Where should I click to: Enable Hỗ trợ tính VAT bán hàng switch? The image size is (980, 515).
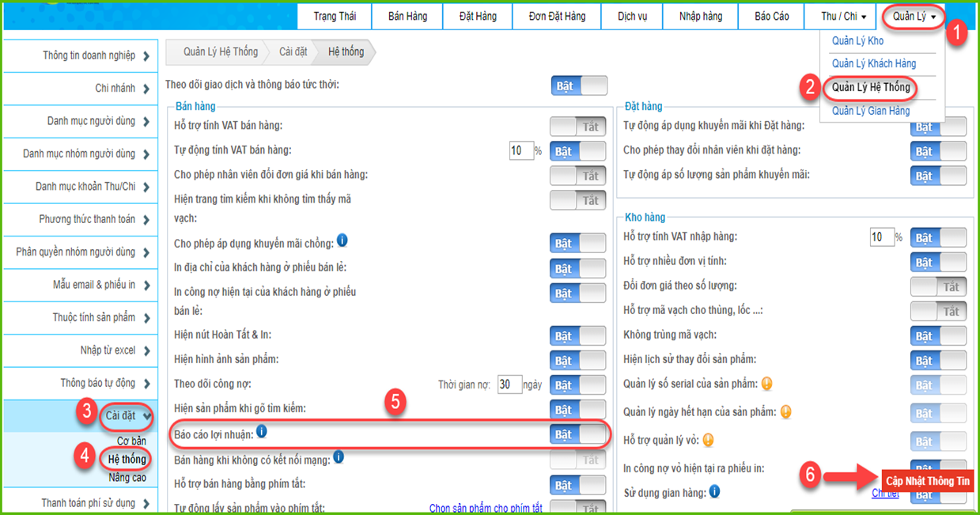coord(577,127)
